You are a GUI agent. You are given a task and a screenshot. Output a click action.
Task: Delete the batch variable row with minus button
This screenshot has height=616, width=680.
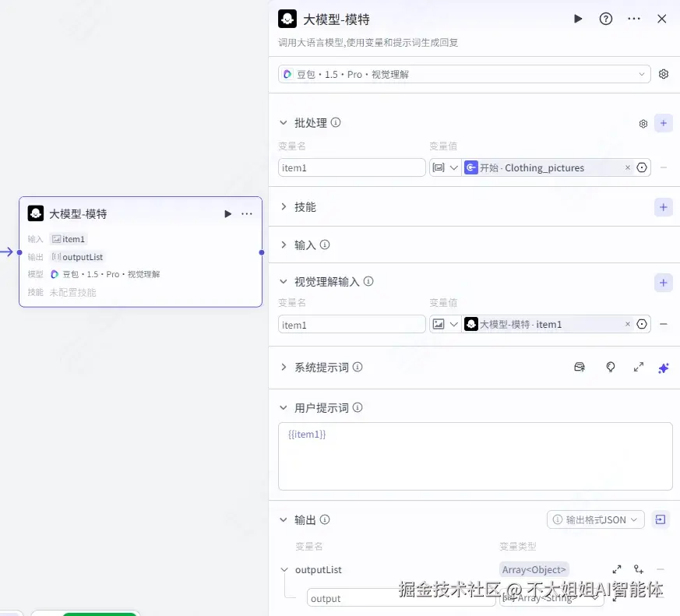tap(663, 167)
